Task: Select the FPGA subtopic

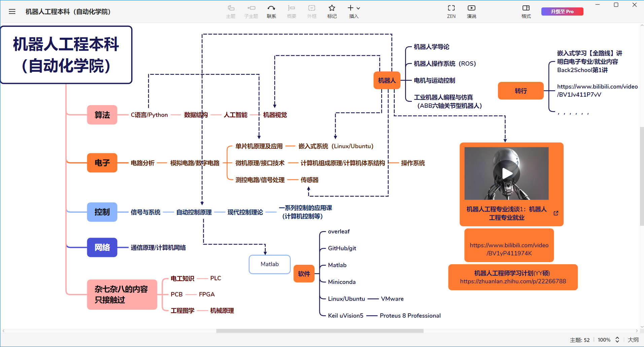Action: 207,294
